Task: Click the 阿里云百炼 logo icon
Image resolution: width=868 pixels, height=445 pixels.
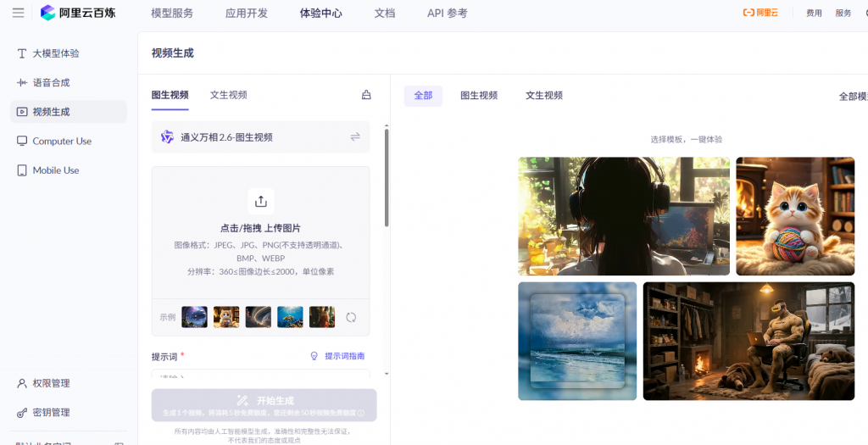Action: (47, 13)
